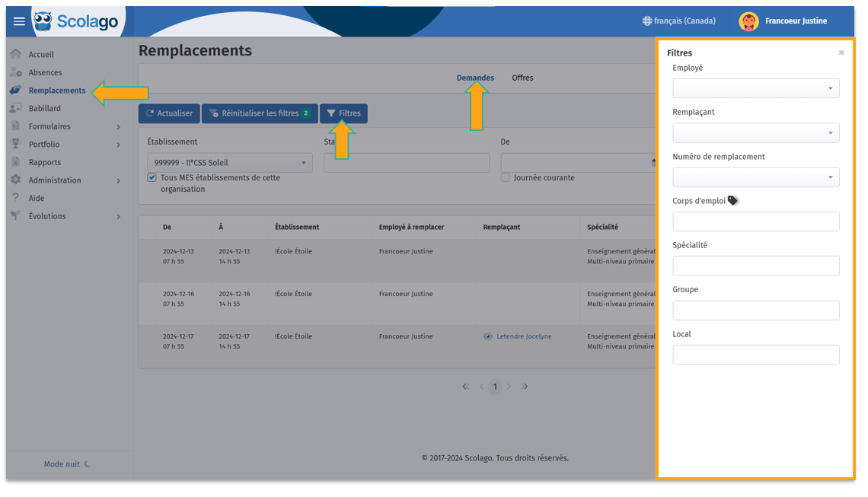
Task: Switch to the Demandes tab
Action: pyautogui.click(x=475, y=78)
